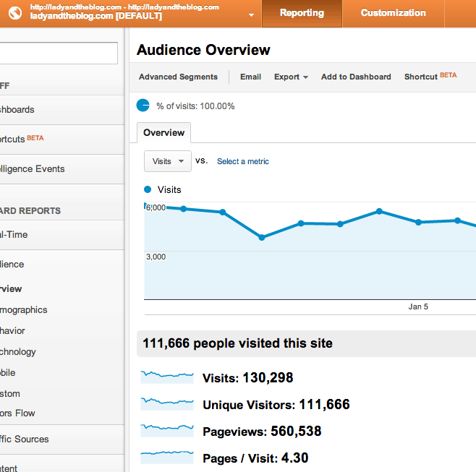This screenshot has width=476, height=472.
Task: Select the Overview tab
Action: pyautogui.click(x=163, y=133)
